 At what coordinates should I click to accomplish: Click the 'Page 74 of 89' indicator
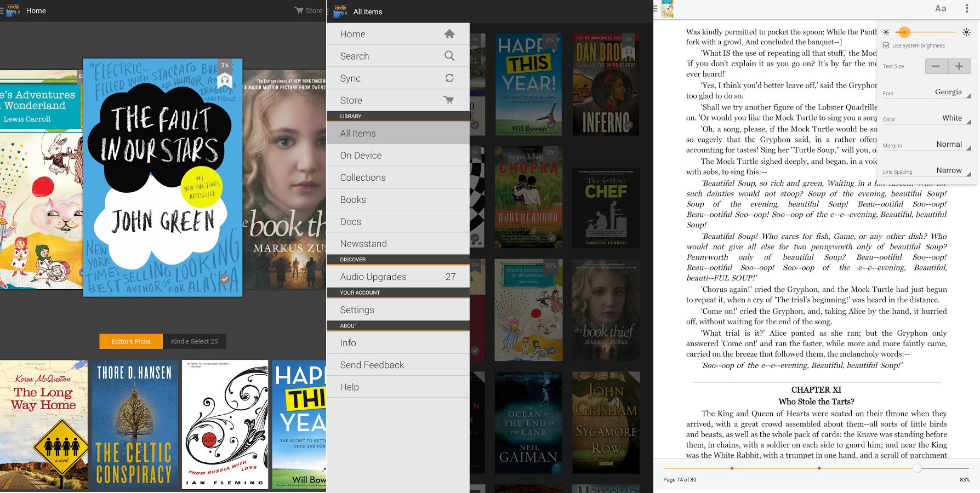click(680, 480)
